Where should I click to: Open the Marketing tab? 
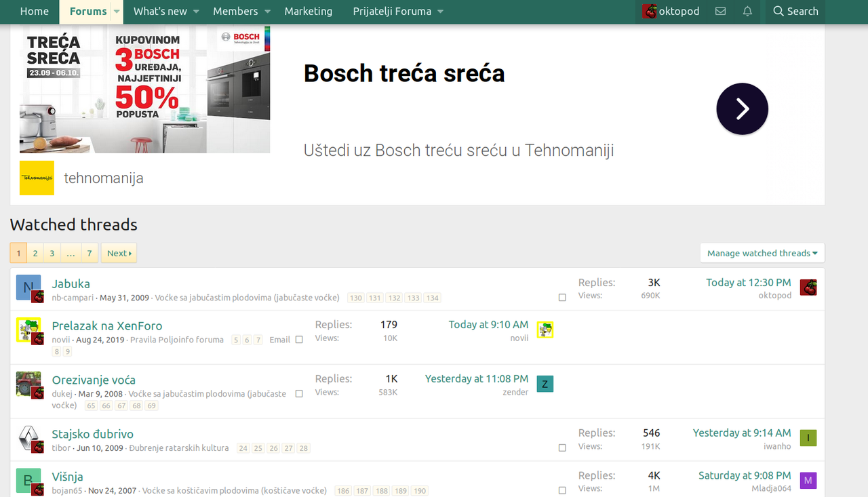pyautogui.click(x=309, y=11)
